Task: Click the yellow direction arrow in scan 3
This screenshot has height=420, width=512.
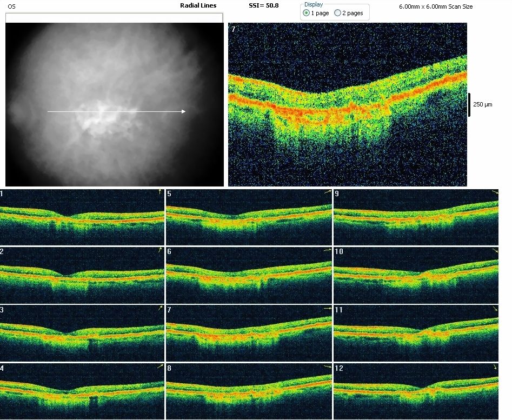Action: pos(160,308)
